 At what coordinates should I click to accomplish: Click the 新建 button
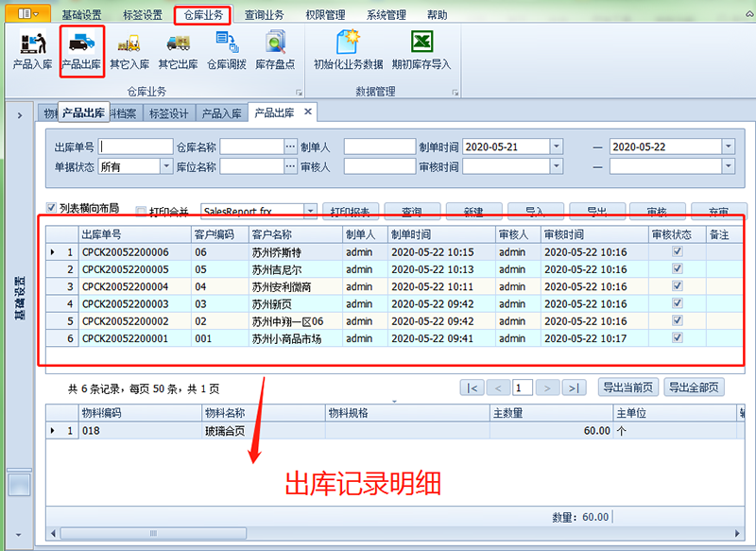pyautogui.click(x=473, y=211)
